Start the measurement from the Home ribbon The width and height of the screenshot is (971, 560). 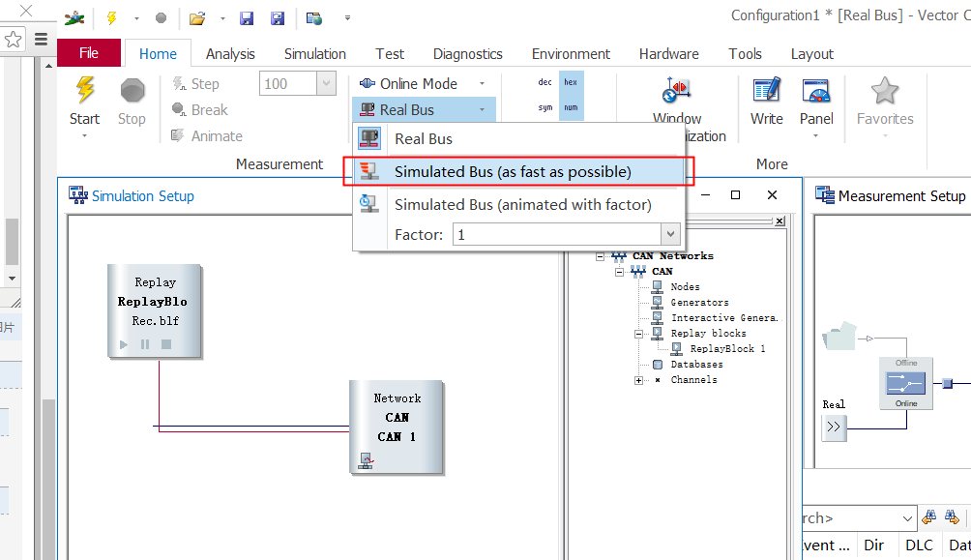[x=85, y=103]
